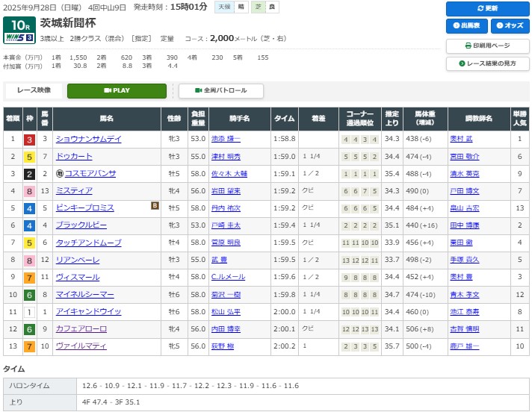Open the 印刷用ページ print page
The width and height of the screenshot is (532, 412).
point(487,46)
